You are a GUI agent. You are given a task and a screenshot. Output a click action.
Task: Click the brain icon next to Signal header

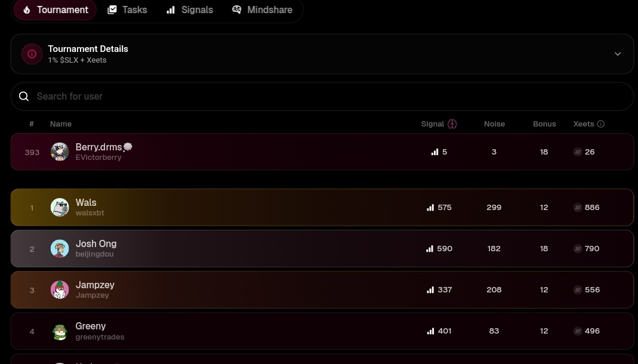pos(452,124)
